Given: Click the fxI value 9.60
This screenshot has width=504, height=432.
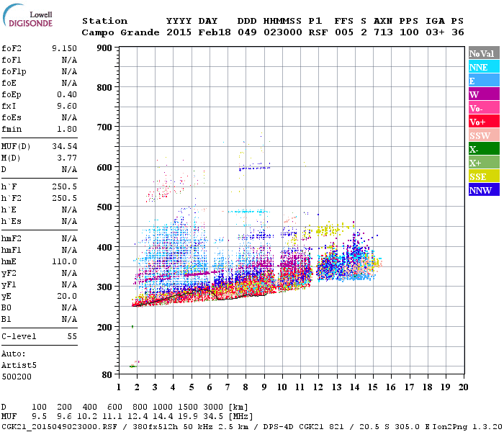Looking at the screenshot, I should pyautogui.click(x=67, y=106).
